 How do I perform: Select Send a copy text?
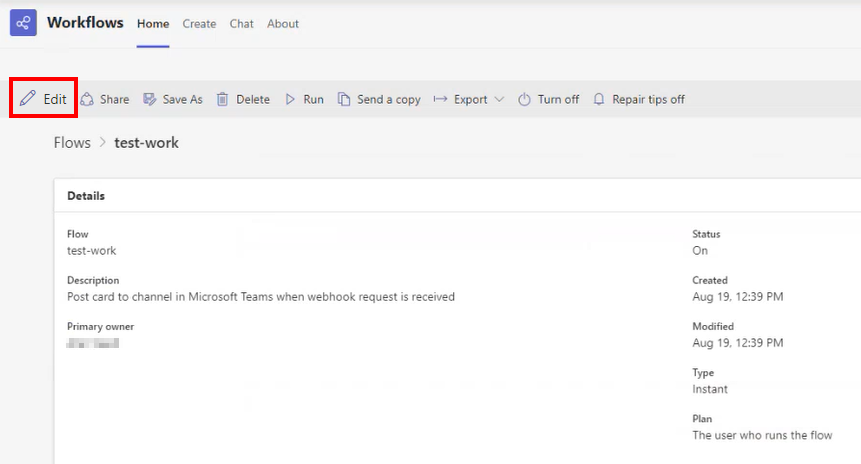[x=389, y=99]
